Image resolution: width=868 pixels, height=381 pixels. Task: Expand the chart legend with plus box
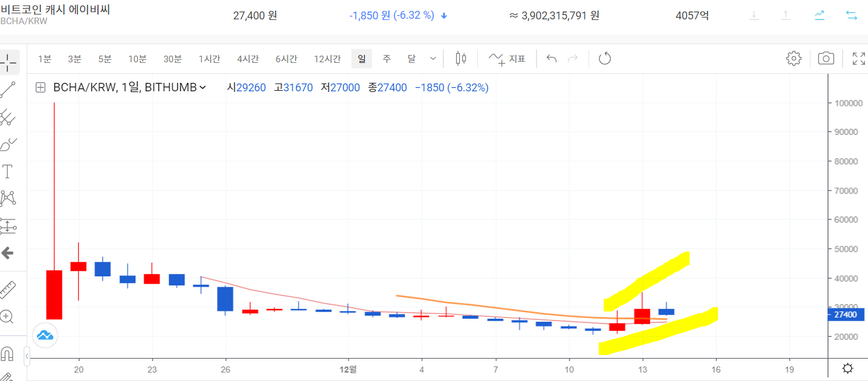point(41,88)
